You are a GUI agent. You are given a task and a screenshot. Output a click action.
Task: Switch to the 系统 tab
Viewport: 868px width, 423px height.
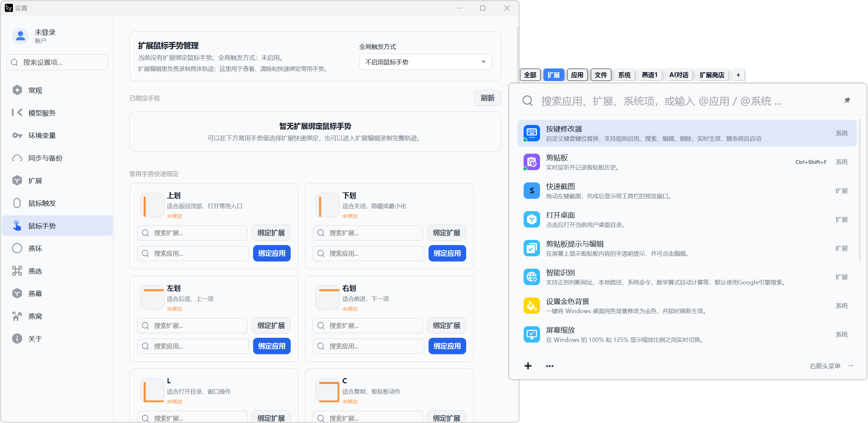[624, 75]
